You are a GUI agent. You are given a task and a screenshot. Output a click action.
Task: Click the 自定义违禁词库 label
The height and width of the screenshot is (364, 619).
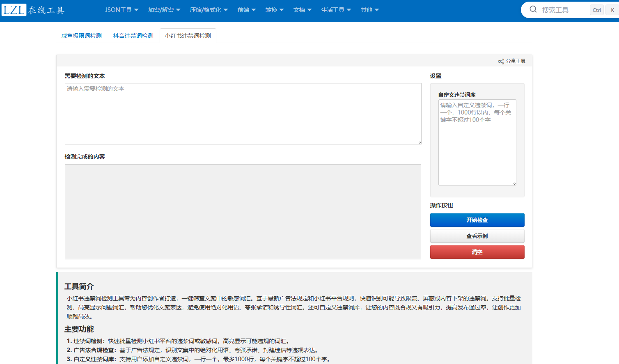[457, 95]
